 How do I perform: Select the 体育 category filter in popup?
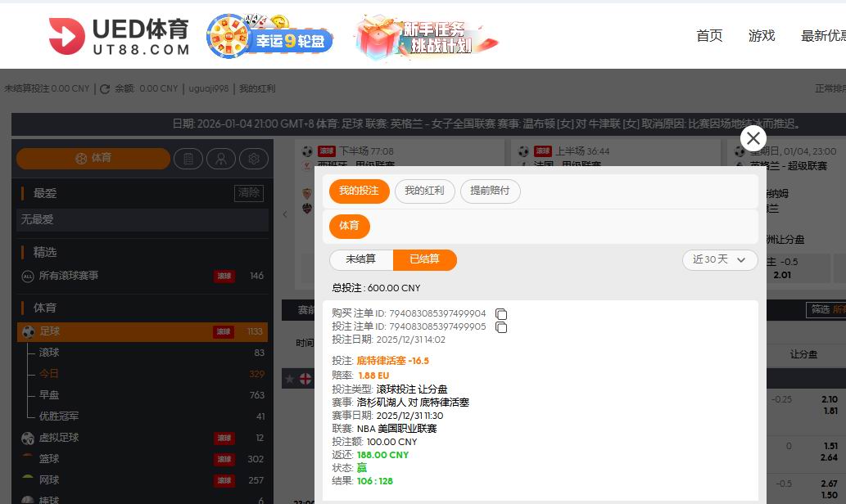[349, 226]
